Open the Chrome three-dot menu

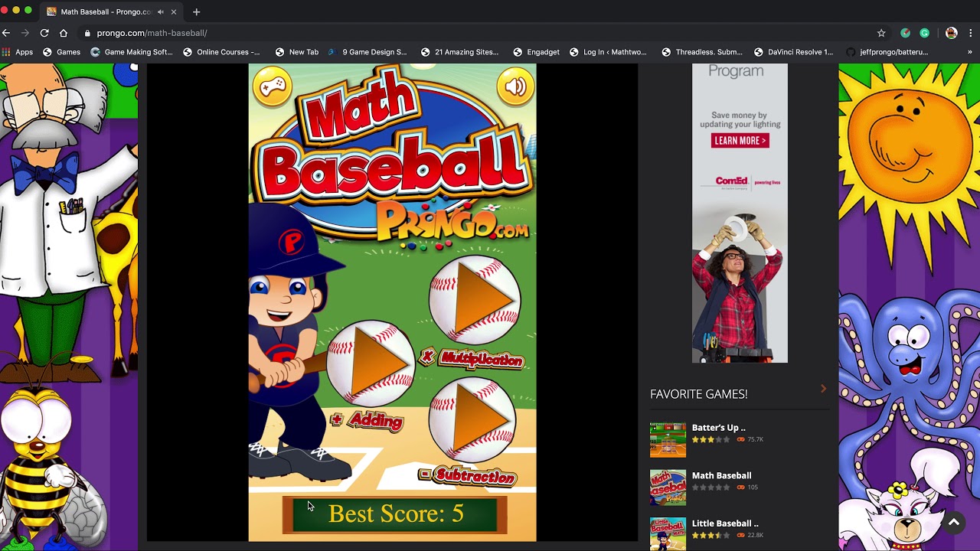(971, 33)
